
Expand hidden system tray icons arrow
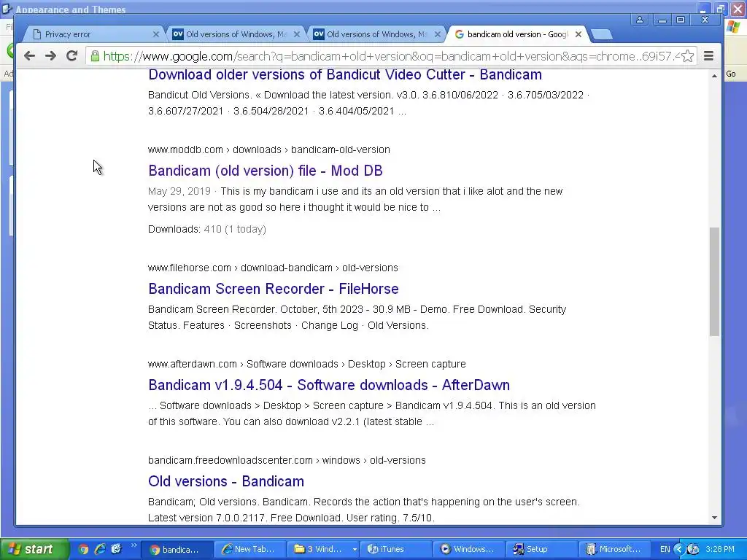[679, 549]
